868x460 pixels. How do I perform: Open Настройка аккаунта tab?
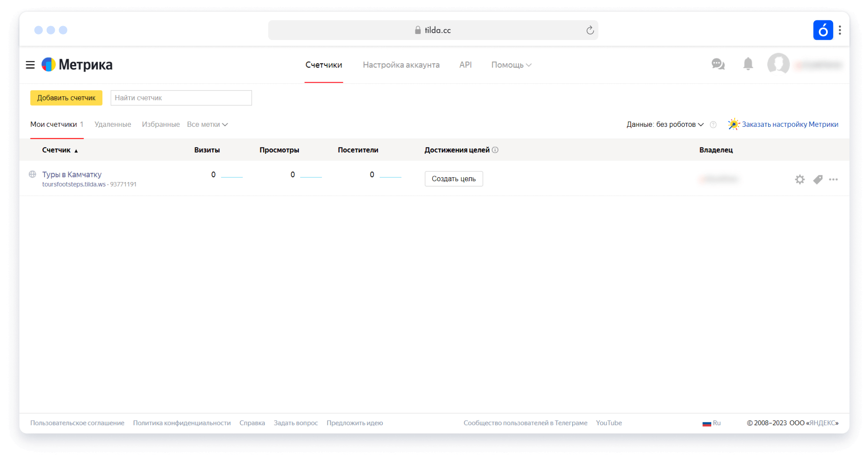pyautogui.click(x=401, y=65)
